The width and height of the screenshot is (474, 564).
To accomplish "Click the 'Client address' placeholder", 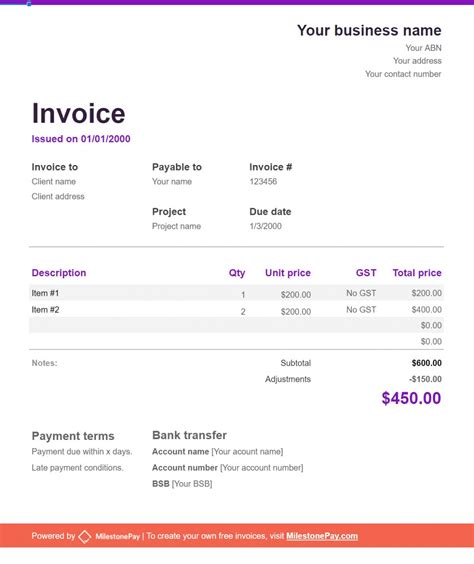I will (x=58, y=196).
